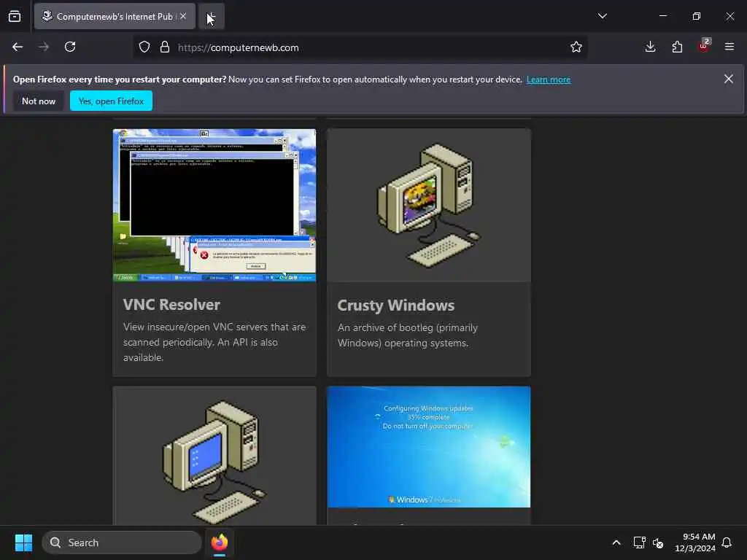The image size is (747, 560).
Task: Open the Downloads panel
Action: pos(650,47)
